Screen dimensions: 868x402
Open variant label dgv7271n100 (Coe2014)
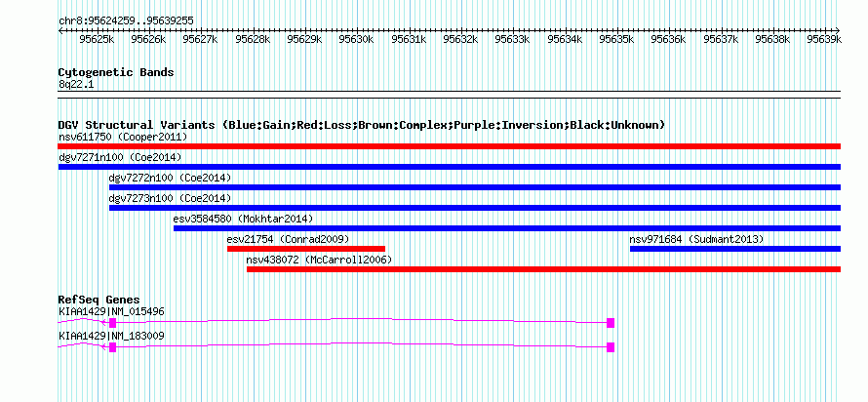point(120,157)
